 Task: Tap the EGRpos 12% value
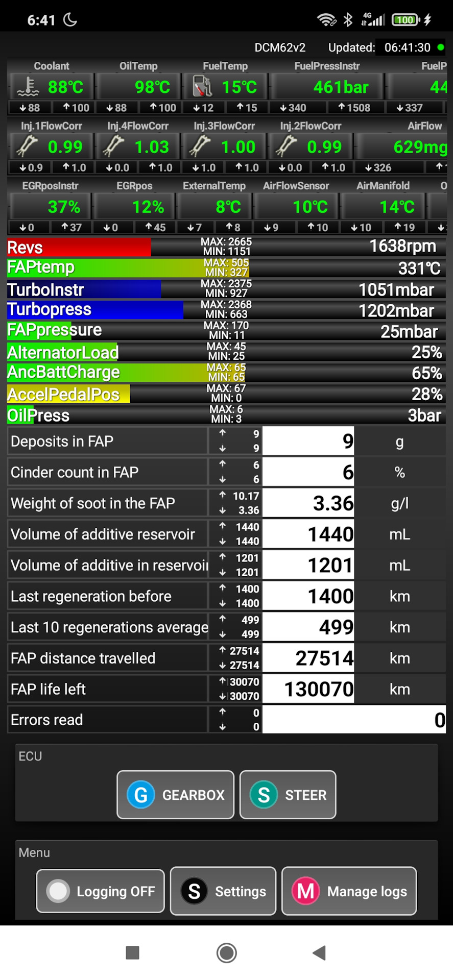(148, 207)
